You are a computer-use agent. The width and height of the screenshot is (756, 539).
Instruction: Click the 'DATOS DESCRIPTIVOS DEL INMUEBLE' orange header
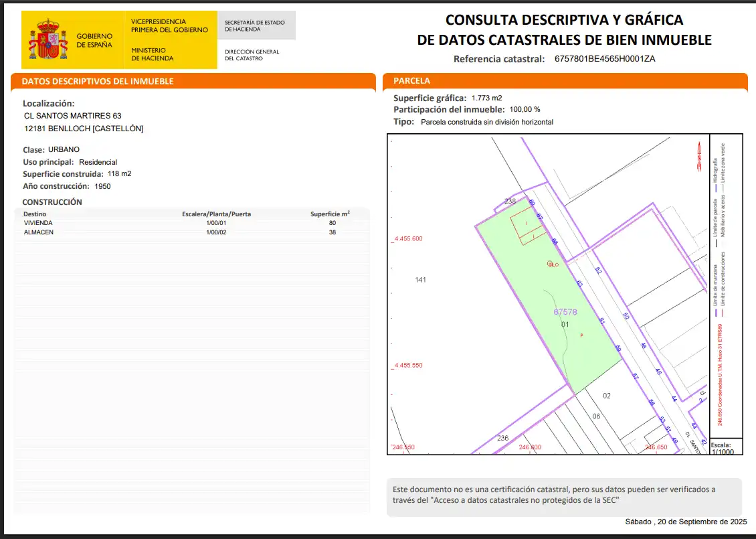click(193, 81)
